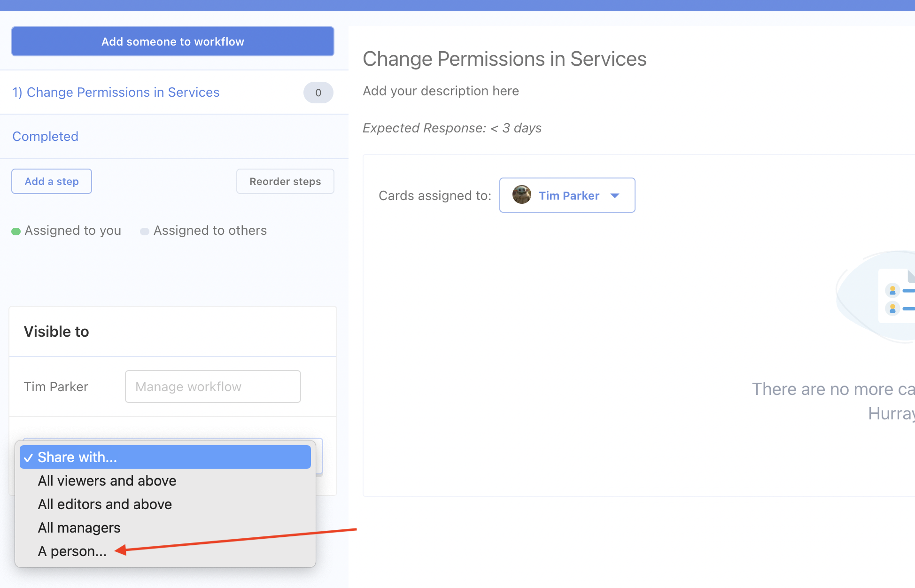
Task: Open the Completed section
Action: point(45,136)
